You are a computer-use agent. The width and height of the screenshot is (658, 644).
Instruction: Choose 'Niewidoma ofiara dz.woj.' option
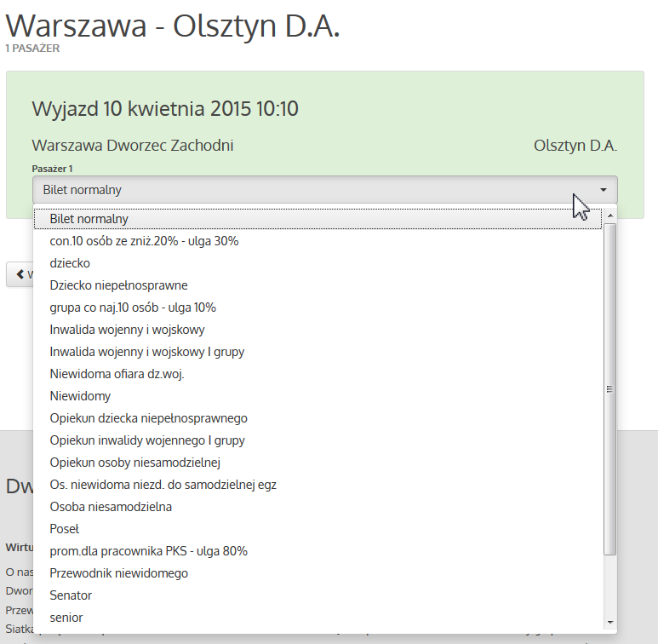[318, 374]
